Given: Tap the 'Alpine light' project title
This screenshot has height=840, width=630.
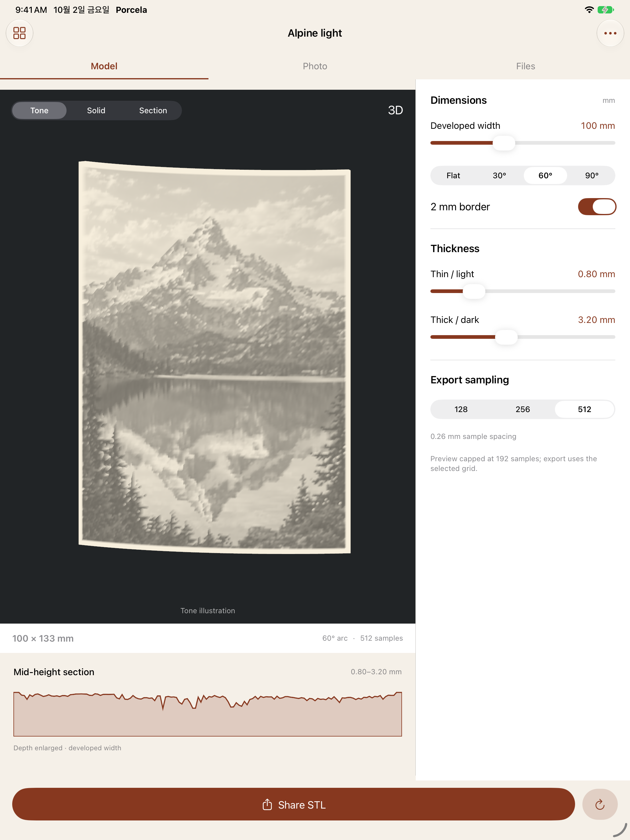Looking at the screenshot, I should (x=315, y=33).
